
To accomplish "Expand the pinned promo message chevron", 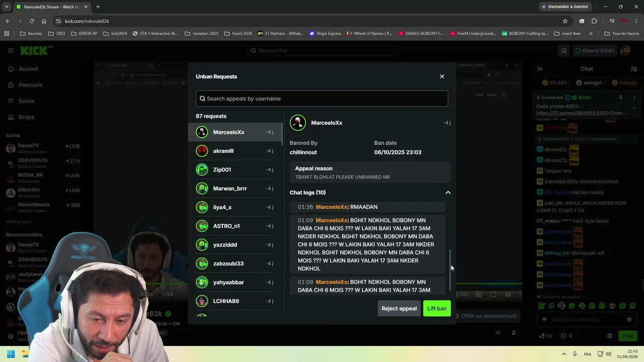I will tap(634, 108).
